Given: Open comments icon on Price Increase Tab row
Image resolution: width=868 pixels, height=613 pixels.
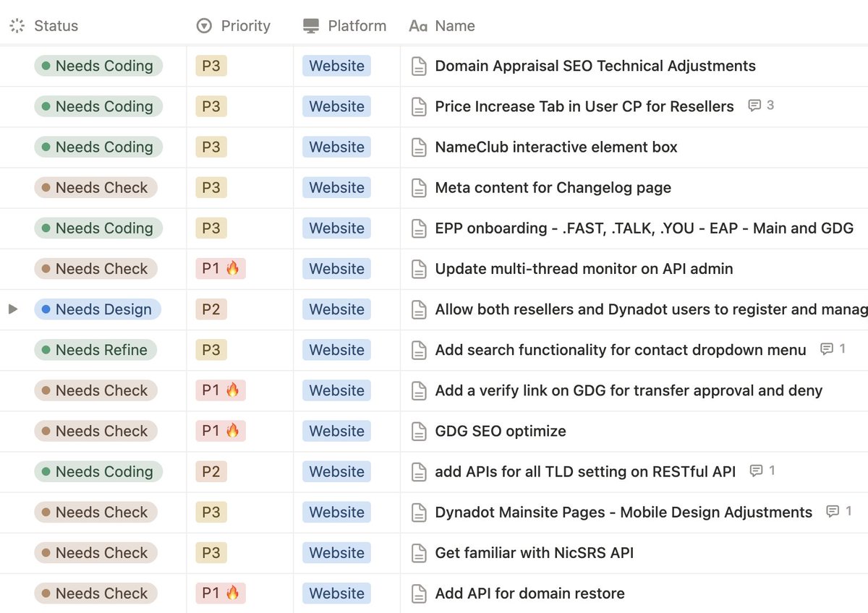Looking at the screenshot, I should pyautogui.click(x=754, y=106).
